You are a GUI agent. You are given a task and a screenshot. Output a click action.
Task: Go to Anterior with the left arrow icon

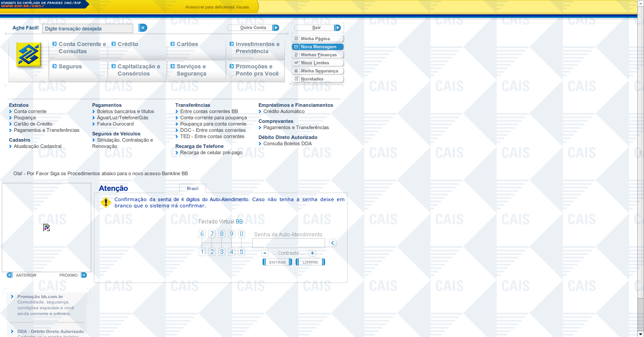pyautogui.click(x=9, y=275)
